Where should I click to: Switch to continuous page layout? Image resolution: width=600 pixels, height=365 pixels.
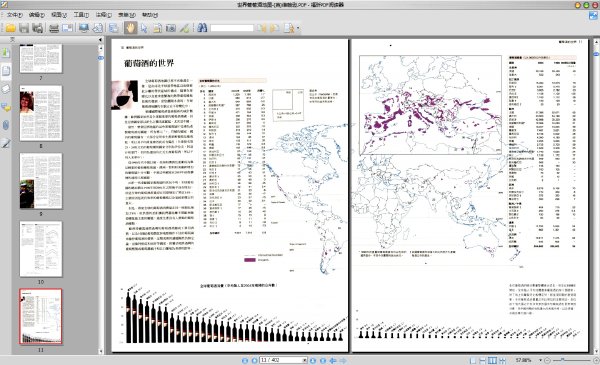483,360
